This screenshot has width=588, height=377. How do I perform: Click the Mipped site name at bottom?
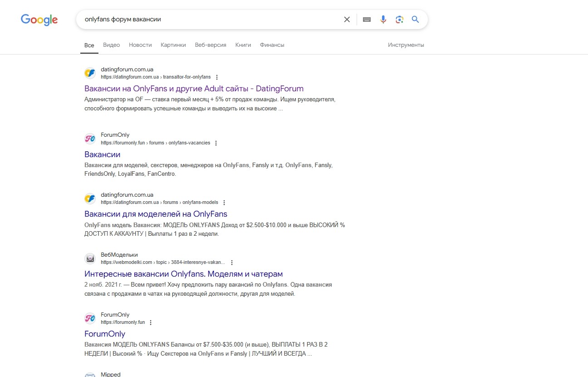111,374
